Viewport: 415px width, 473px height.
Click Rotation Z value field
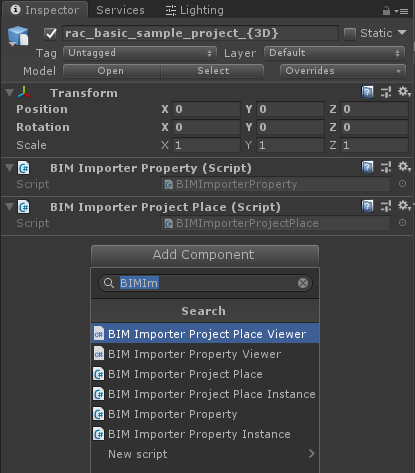(x=374, y=127)
